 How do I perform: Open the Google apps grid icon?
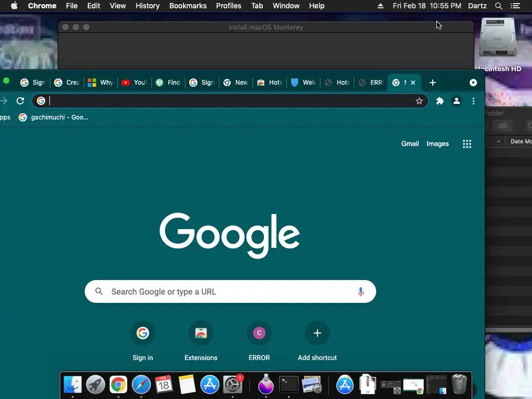(467, 144)
